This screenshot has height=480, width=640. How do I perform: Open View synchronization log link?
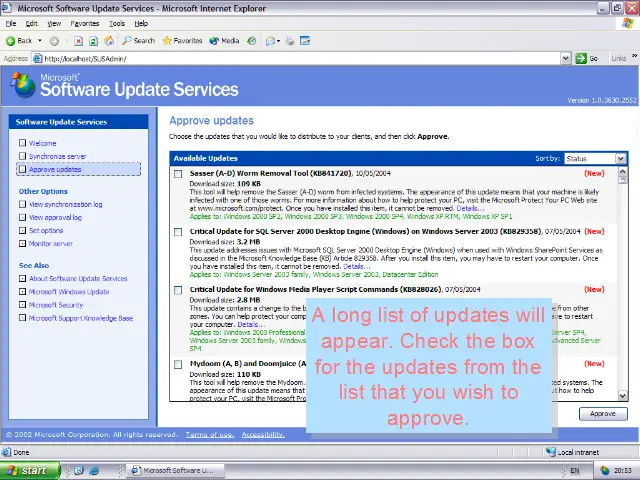(65, 204)
